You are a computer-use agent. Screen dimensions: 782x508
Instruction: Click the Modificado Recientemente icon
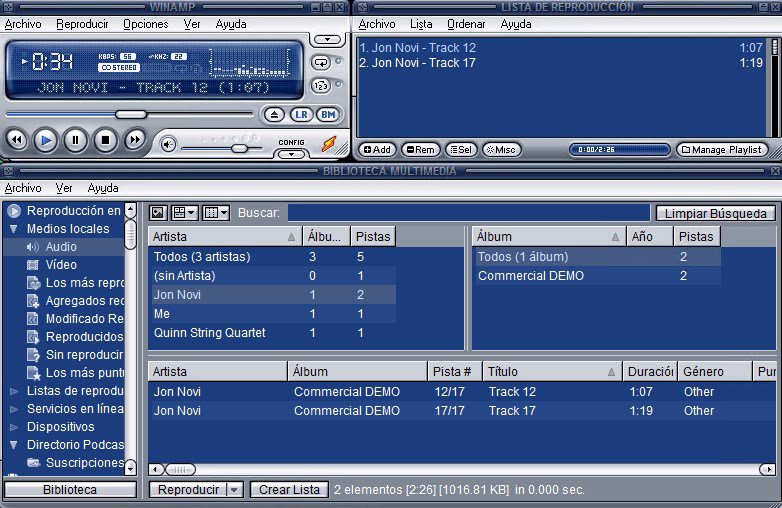point(33,319)
